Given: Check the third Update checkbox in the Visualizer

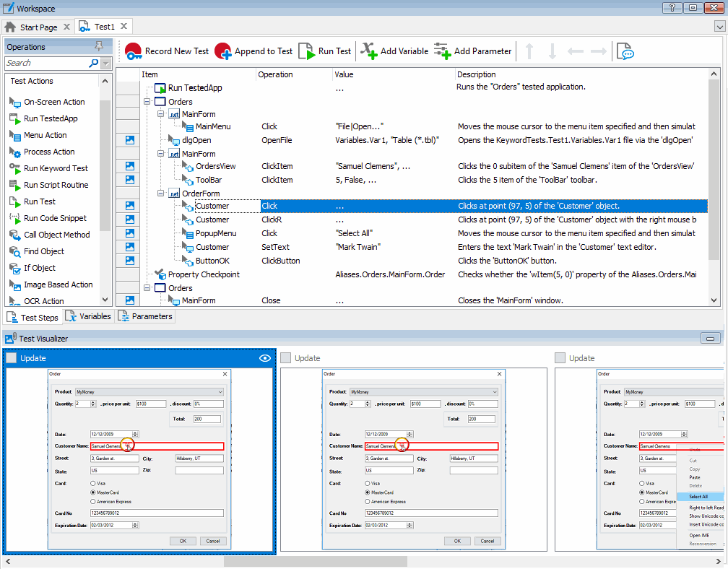Looking at the screenshot, I should (x=560, y=358).
